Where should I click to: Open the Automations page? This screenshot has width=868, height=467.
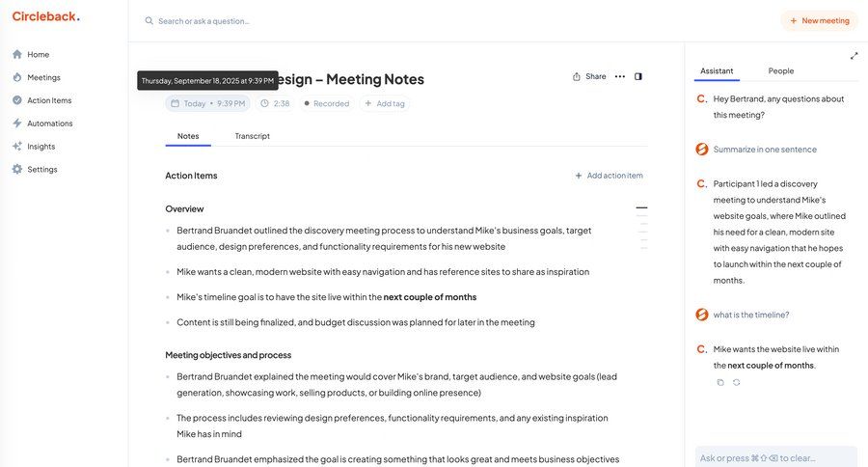pyautogui.click(x=49, y=124)
